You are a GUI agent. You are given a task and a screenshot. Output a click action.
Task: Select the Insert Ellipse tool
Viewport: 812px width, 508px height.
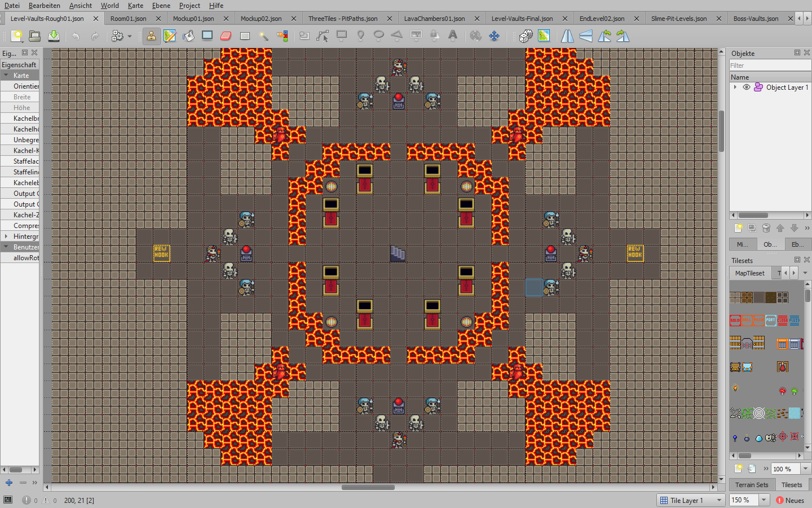[x=379, y=36]
